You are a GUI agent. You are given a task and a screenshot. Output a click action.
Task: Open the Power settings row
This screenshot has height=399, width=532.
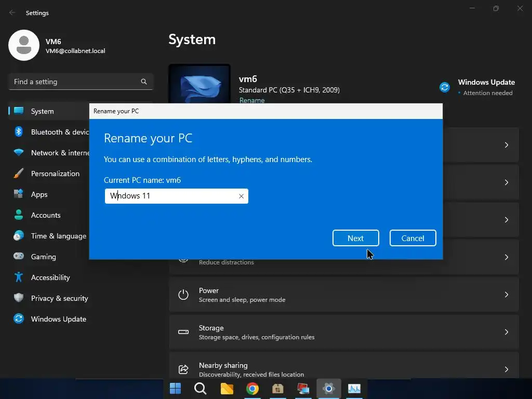pos(344,295)
